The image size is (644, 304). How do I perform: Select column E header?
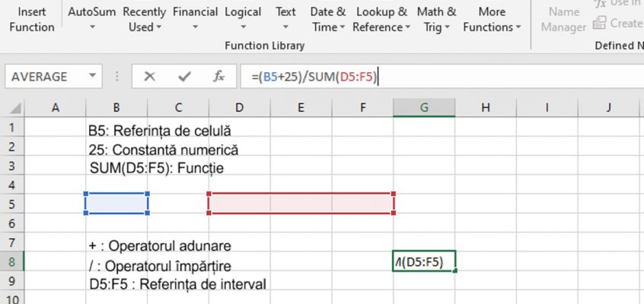pos(301,108)
